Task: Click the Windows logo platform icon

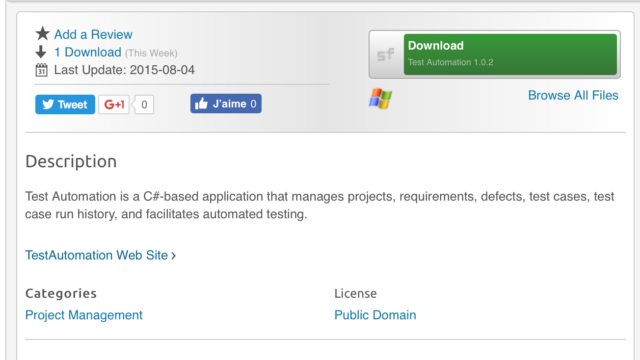Action: point(380,99)
